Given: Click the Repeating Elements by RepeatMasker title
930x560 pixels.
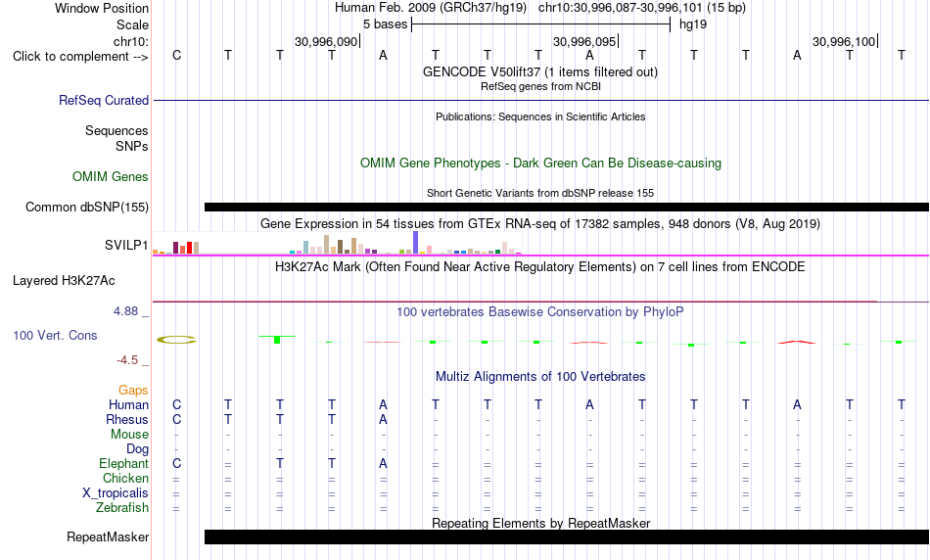Looking at the screenshot, I should 540,523.
